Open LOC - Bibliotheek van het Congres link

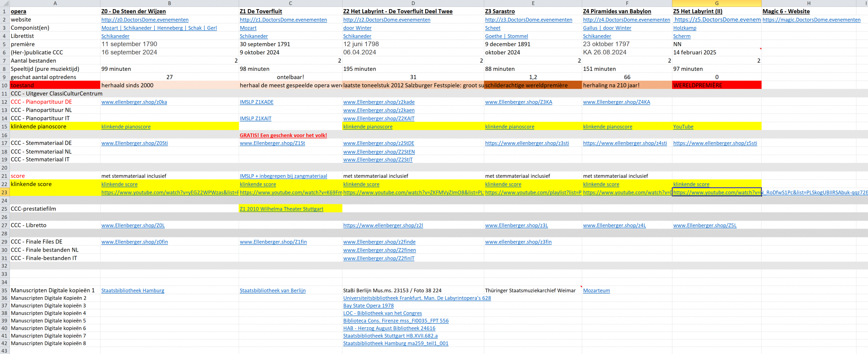coord(382,313)
